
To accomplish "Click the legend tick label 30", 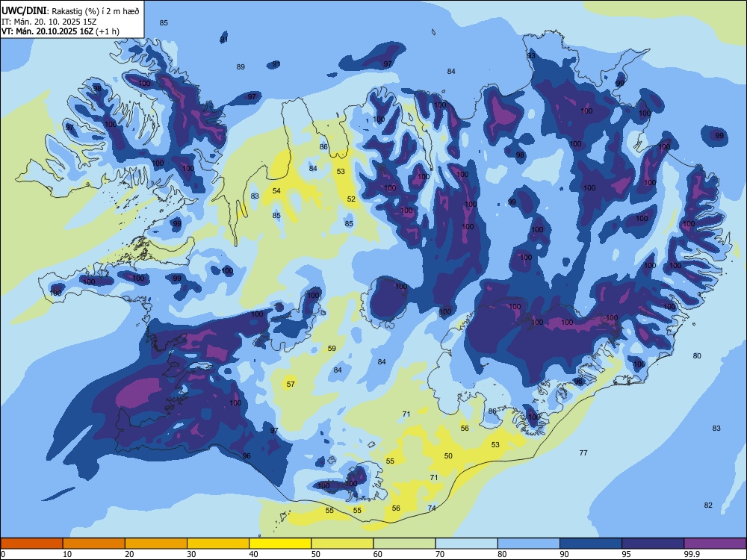I will [x=192, y=554].
